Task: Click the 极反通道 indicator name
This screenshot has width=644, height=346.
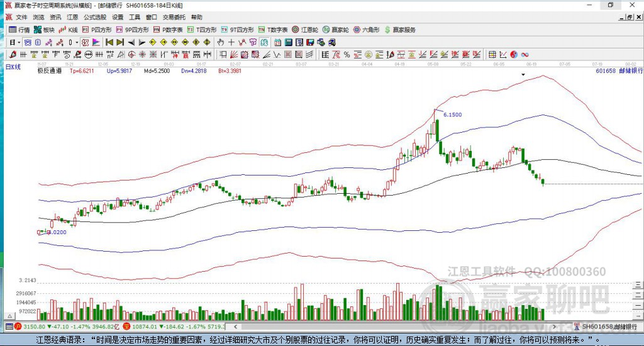Action: click(50, 70)
